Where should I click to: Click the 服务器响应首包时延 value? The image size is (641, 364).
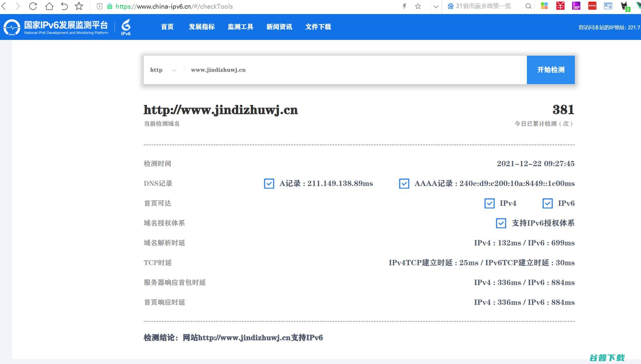point(524,282)
